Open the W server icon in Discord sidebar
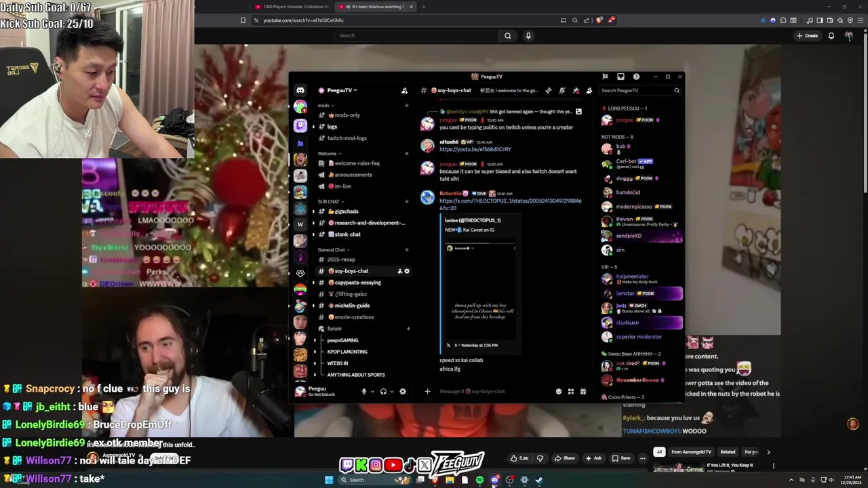 pos(300,224)
